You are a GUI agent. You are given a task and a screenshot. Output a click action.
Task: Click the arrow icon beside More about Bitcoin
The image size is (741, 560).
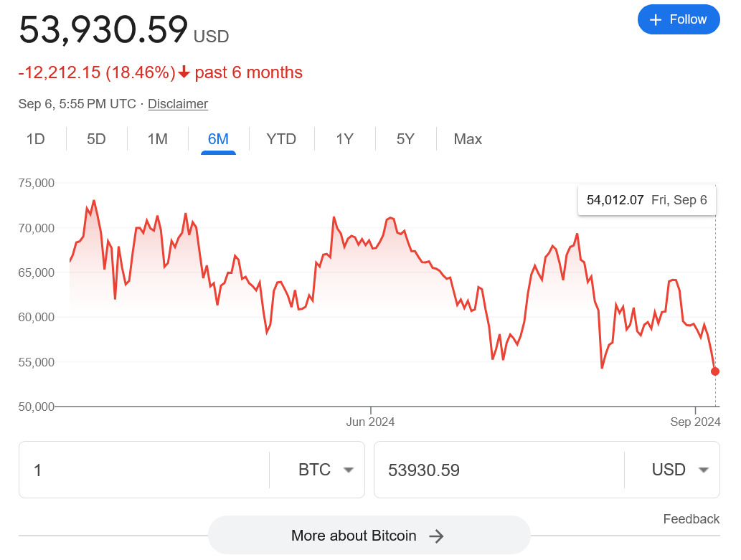click(x=436, y=536)
